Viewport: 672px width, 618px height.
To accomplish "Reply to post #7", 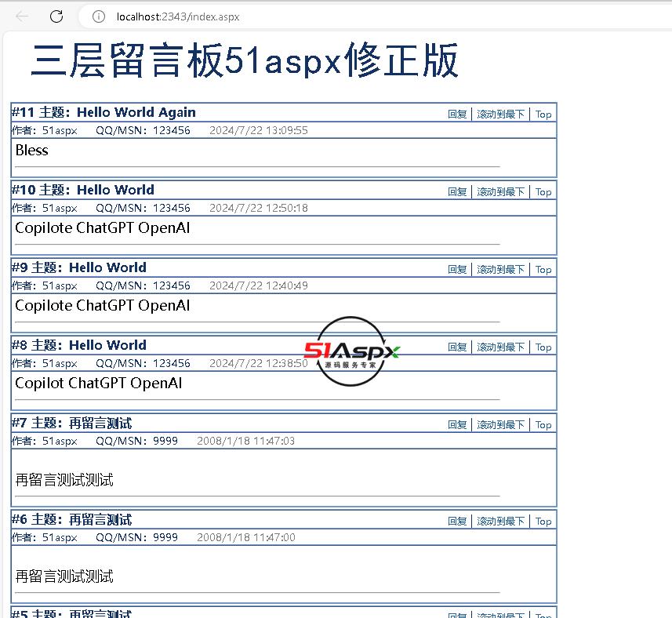I will [x=457, y=425].
